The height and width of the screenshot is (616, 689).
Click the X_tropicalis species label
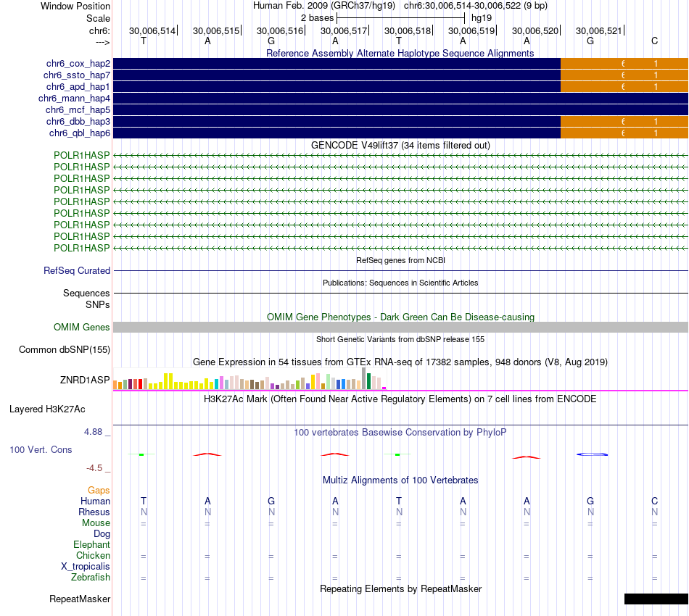pyautogui.click(x=86, y=567)
